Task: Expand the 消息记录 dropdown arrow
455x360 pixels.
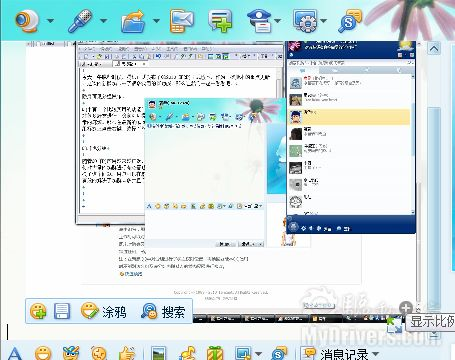Action: click(375, 354)
